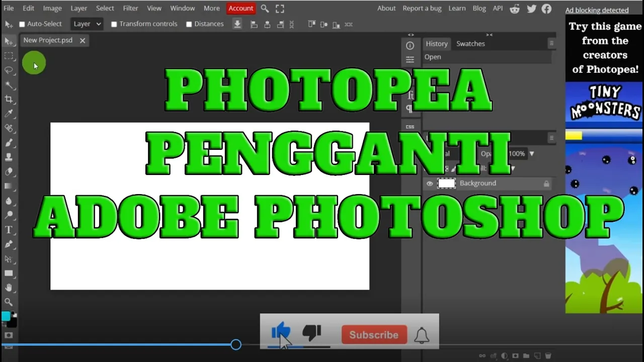644x362 pixels.
Task: Select the Type tool
Action: tap(9, 230)
